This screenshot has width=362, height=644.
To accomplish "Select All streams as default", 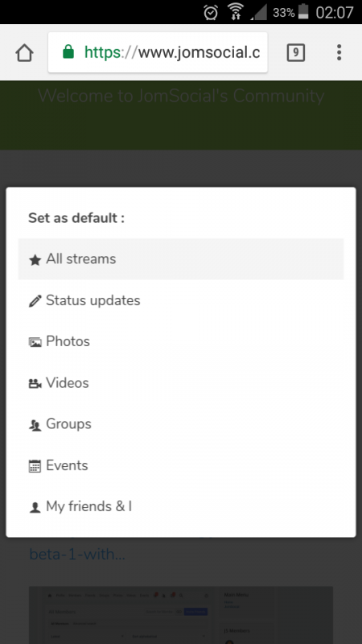I will (181, 259).
